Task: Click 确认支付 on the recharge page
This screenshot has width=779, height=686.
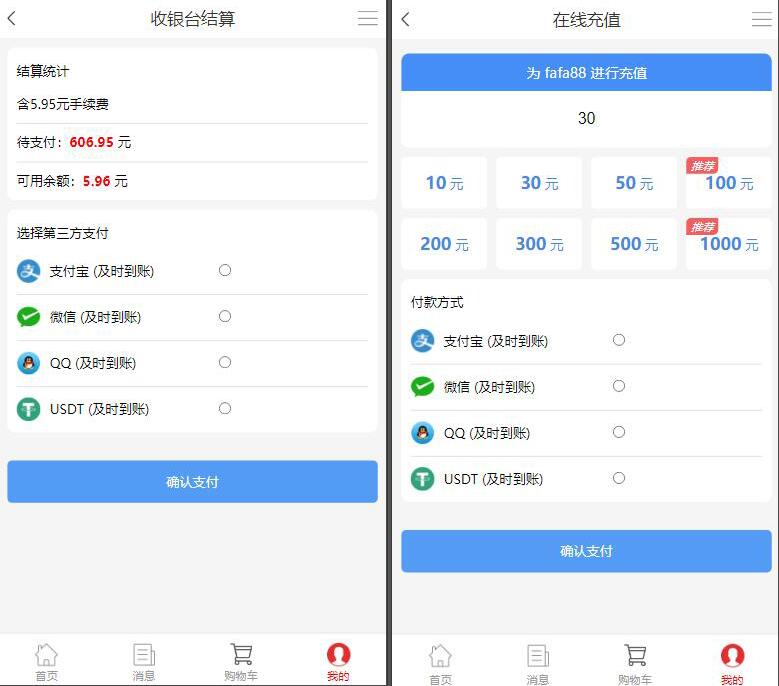Action: tap(586, 551)
